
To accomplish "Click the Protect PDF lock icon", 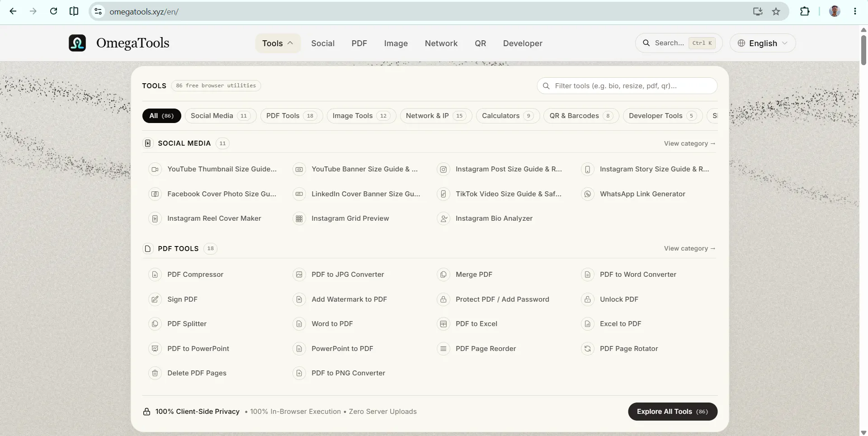I will 443,299.
